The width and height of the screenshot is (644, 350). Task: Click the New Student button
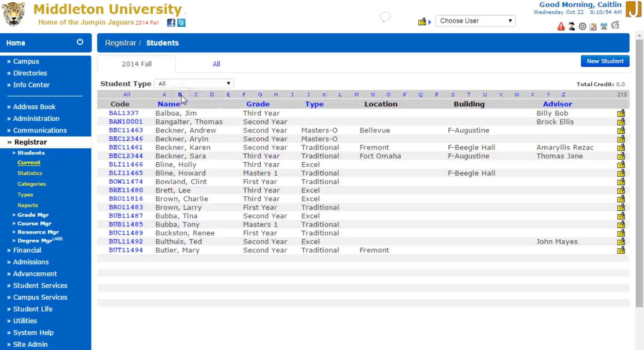[x=605, y=61]
